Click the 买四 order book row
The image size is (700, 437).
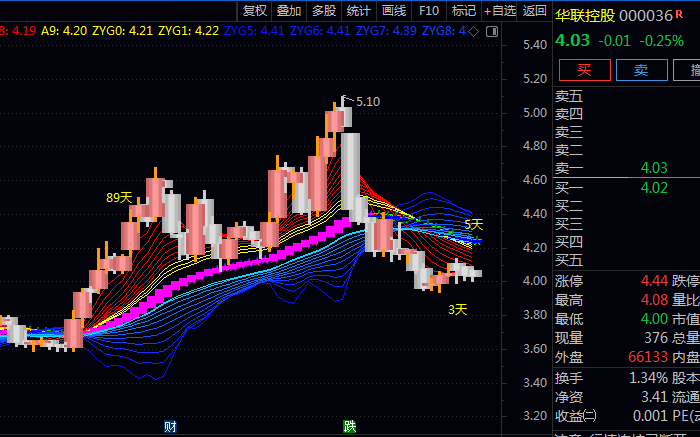point(626,242)
